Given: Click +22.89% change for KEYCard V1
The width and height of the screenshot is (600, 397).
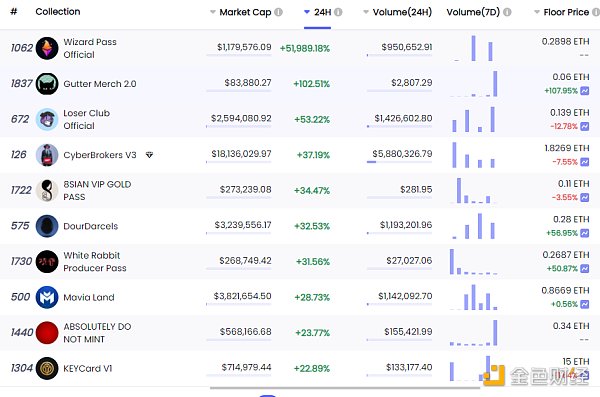Looking at the screenshot, I should (311, 369).
